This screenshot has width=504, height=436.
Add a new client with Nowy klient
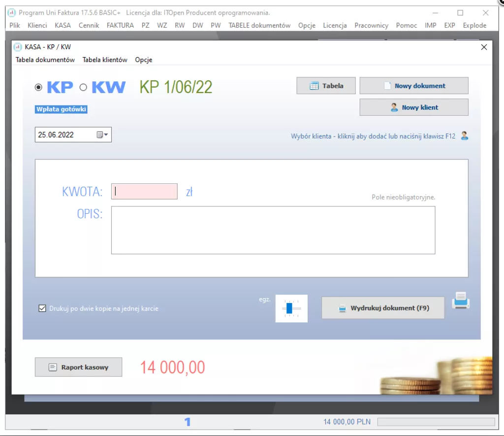pos(414,107)
